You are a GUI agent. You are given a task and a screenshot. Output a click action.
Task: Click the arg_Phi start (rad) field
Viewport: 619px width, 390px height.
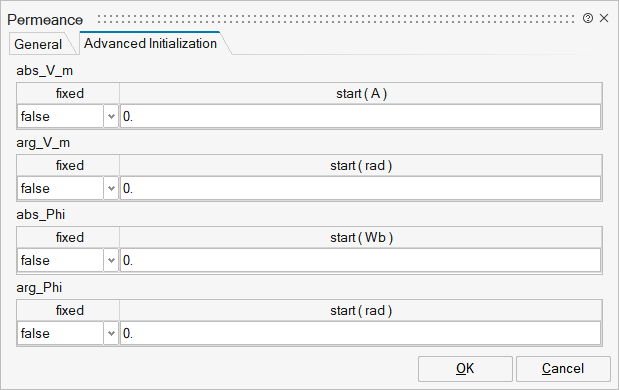pos(360,334)
